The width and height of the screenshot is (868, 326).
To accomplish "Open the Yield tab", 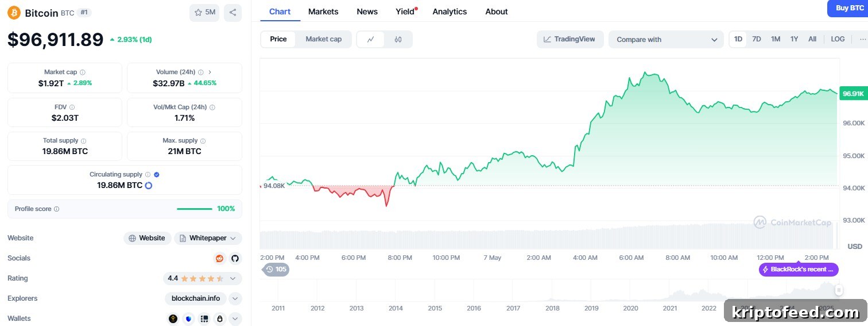I will click(x=405, y=11).
